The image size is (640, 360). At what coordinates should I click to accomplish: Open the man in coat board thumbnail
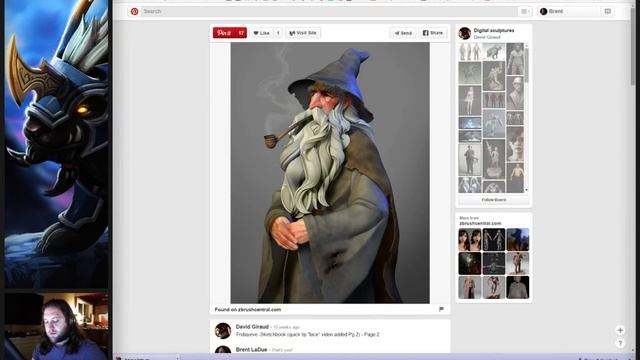click(470, 160)
